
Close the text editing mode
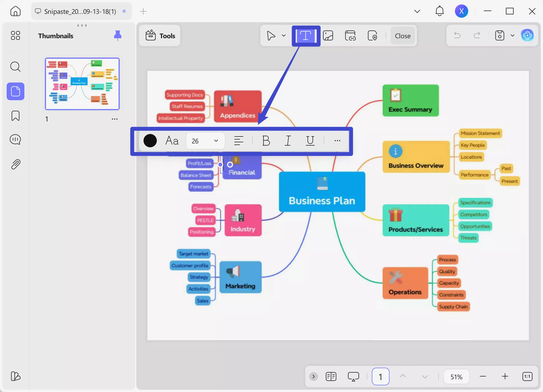tap(402, 35)
